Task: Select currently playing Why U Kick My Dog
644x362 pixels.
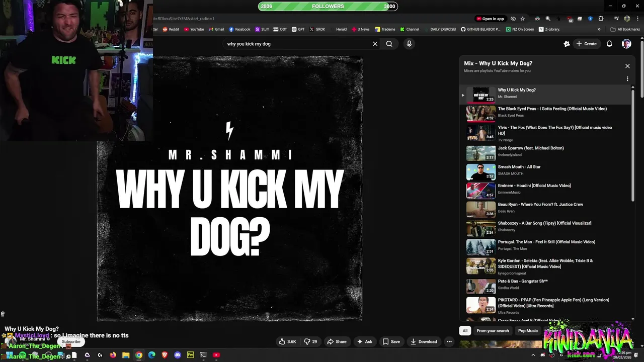Action: tap(546, 94)
